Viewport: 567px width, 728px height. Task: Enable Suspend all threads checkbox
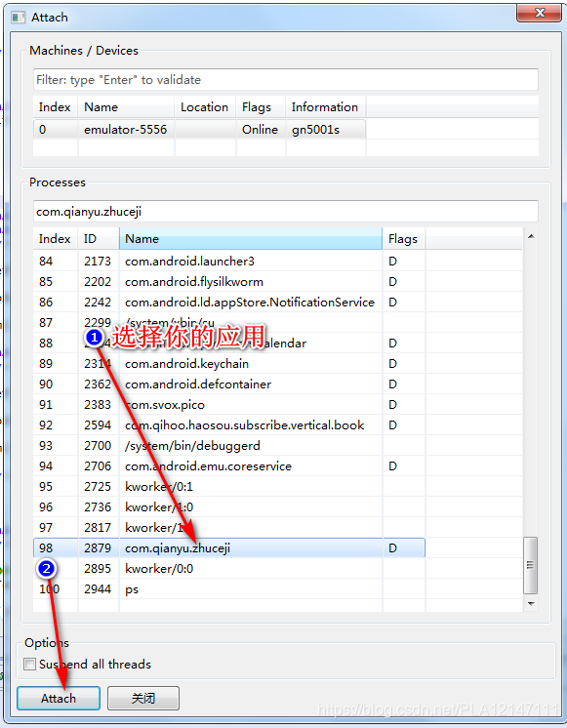29,664
